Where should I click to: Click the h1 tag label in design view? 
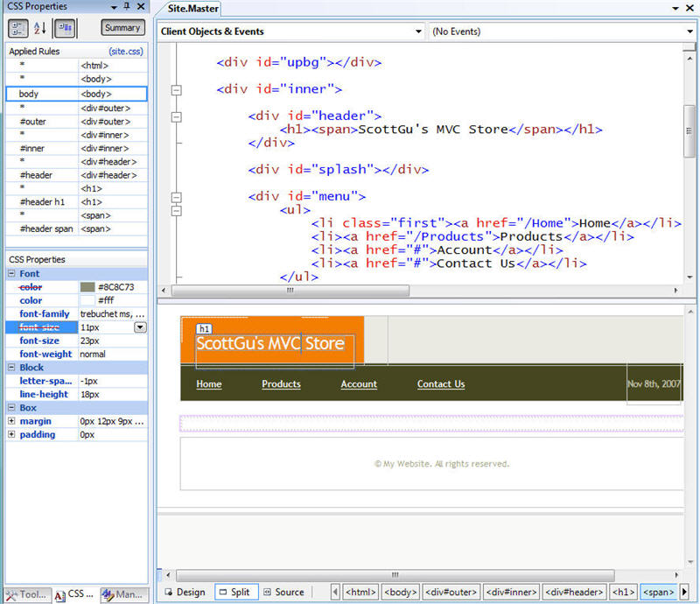tap(204, 329)
